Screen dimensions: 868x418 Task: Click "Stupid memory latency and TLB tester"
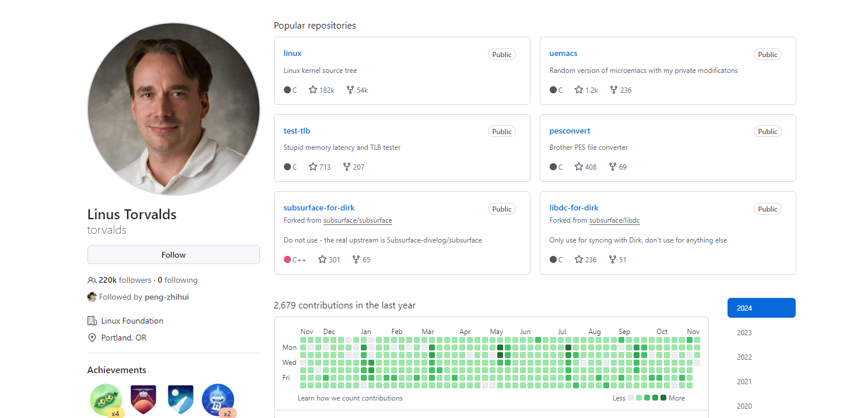click(342, 147)
